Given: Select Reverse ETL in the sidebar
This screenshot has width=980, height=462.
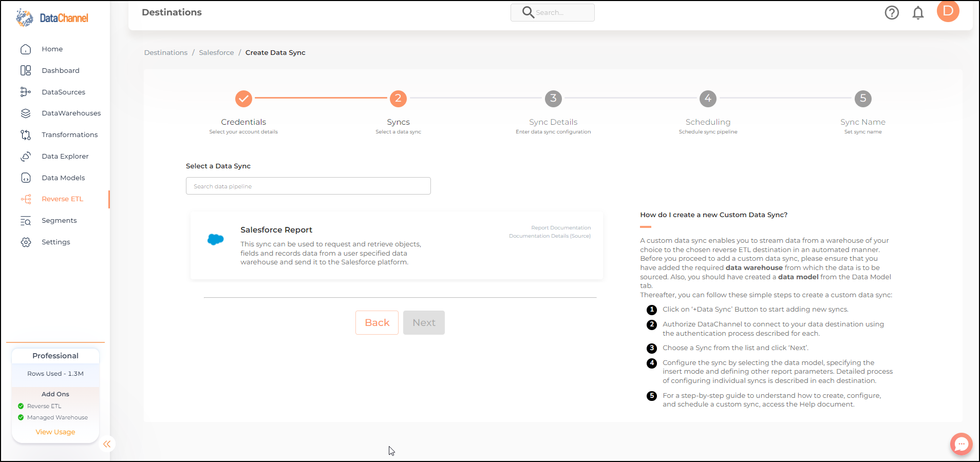Looking at the screenshot, I should click(62, 199).
